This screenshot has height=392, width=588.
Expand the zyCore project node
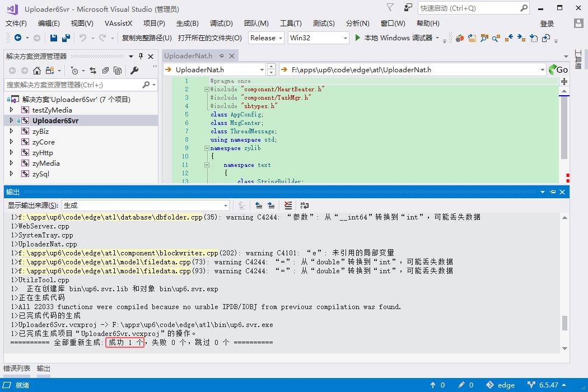(x=11, y=142)
